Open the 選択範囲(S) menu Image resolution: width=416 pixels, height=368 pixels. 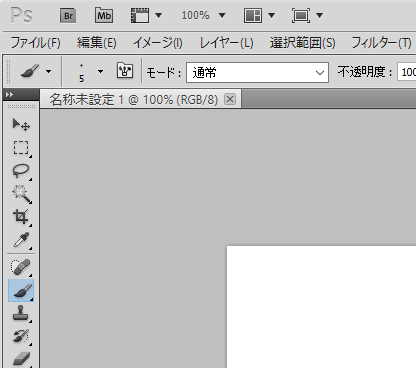[x=303, y=43]
